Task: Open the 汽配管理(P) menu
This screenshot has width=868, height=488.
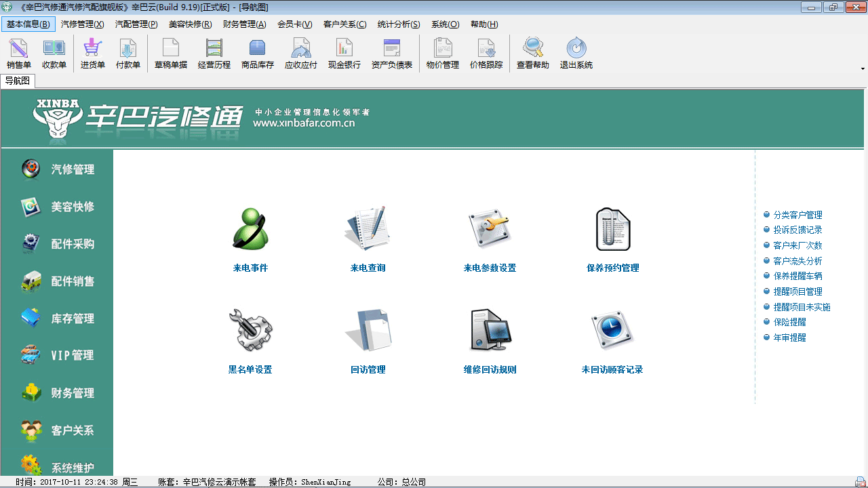Action: click(x=136, y=24)
